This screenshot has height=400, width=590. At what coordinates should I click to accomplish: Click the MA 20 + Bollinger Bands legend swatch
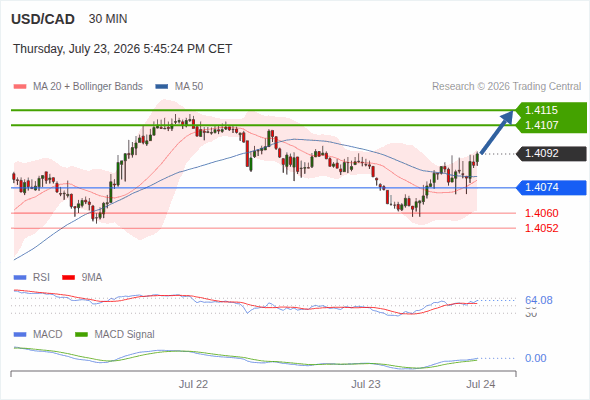20,87
